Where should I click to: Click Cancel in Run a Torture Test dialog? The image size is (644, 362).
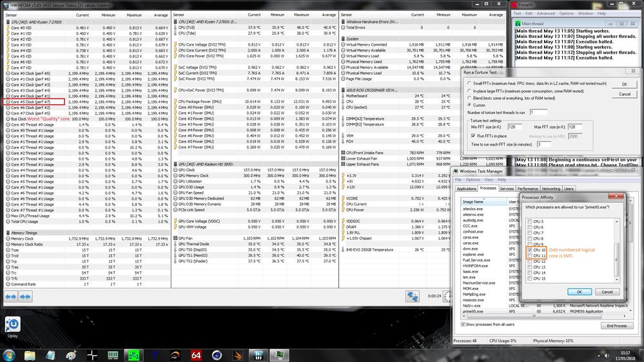point(624,94)
